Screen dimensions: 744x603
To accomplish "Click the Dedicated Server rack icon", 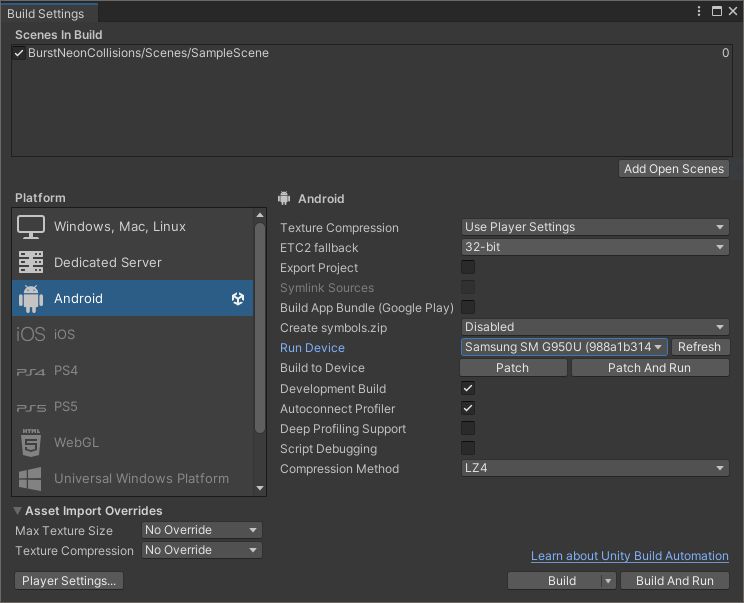I will (31, 262).
